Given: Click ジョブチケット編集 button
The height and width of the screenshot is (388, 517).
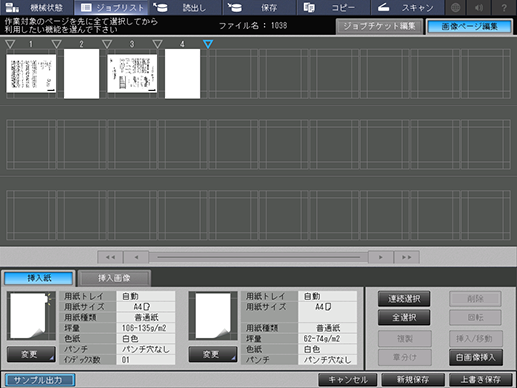Looking at the screenshot, I should (379, 26).
